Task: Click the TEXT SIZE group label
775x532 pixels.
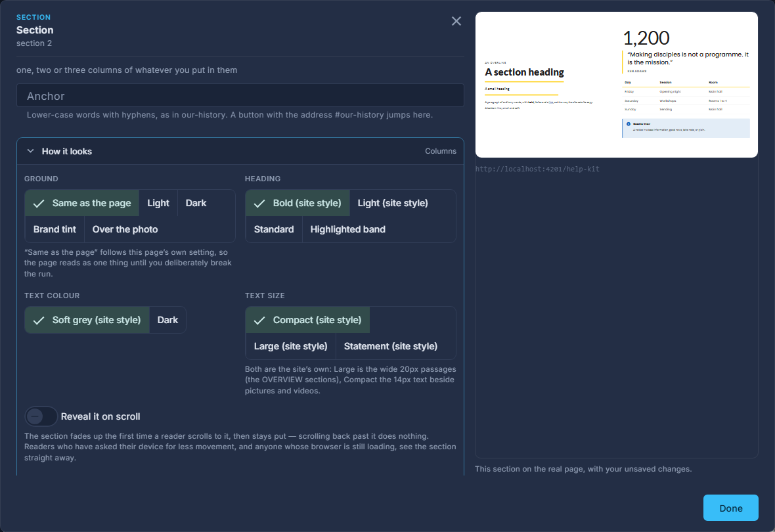Action: tap(265, 296)
